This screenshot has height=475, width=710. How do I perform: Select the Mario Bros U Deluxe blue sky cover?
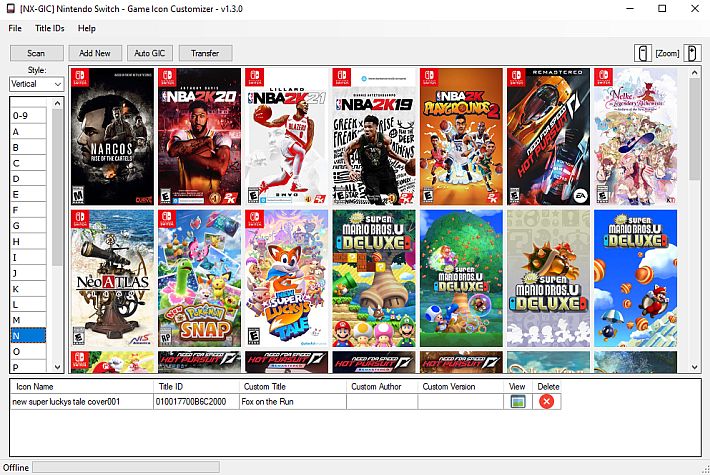[x=636, y=278]
